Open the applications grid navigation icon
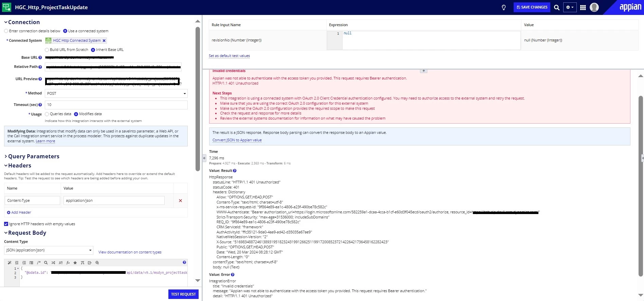This screenshot has height=301, width=644. click(583, 7)
